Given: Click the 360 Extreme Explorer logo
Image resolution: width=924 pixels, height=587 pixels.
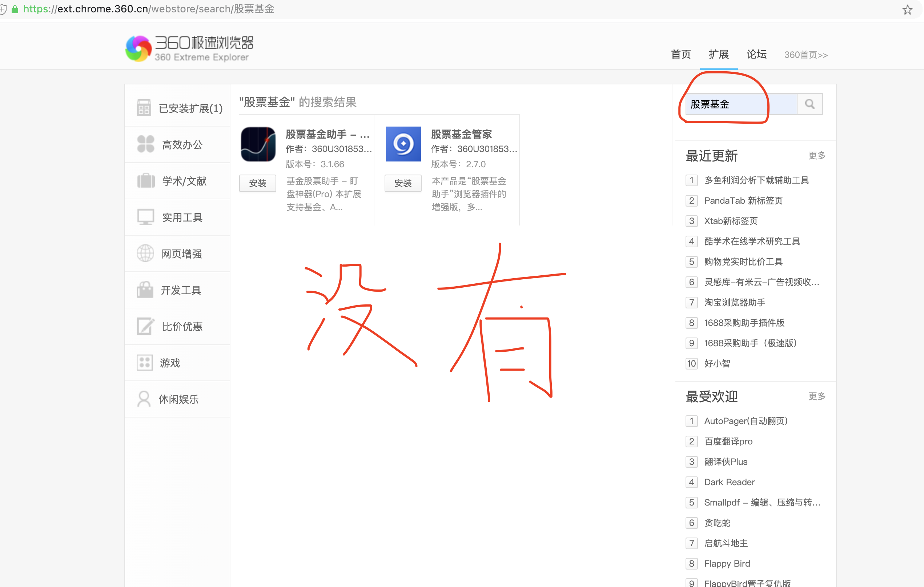Looking at the screenshot, I should [x=188, y=47].
